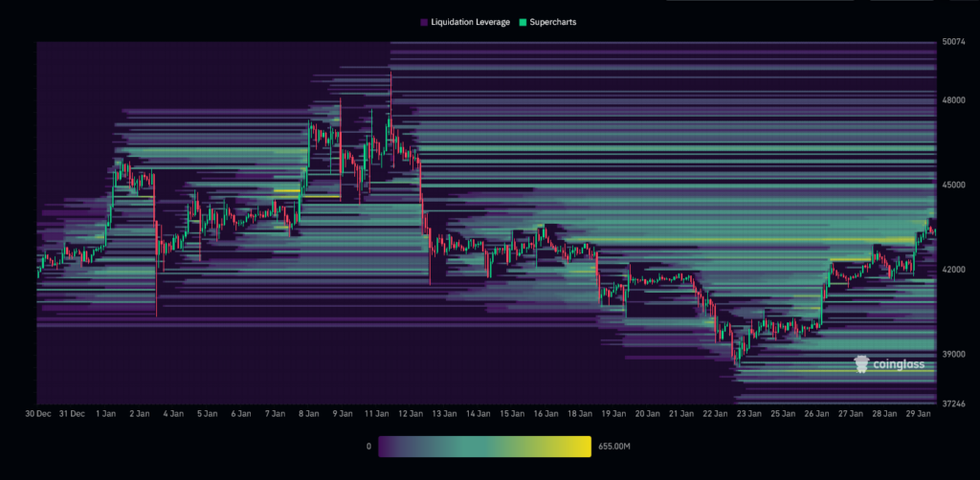Click the 28 Jan date label

pyautogui.click(x=884, y=413)
